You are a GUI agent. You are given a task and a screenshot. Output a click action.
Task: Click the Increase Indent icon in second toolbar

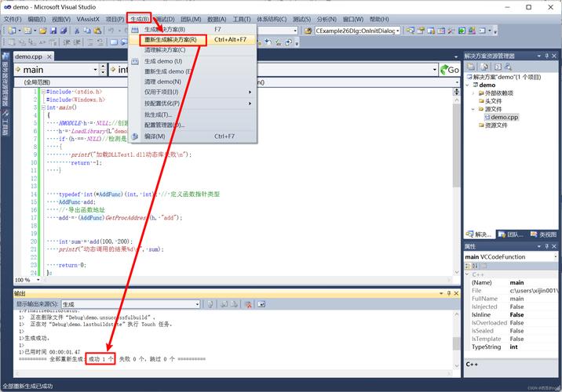pyautogui.click(x=77, y=42)
